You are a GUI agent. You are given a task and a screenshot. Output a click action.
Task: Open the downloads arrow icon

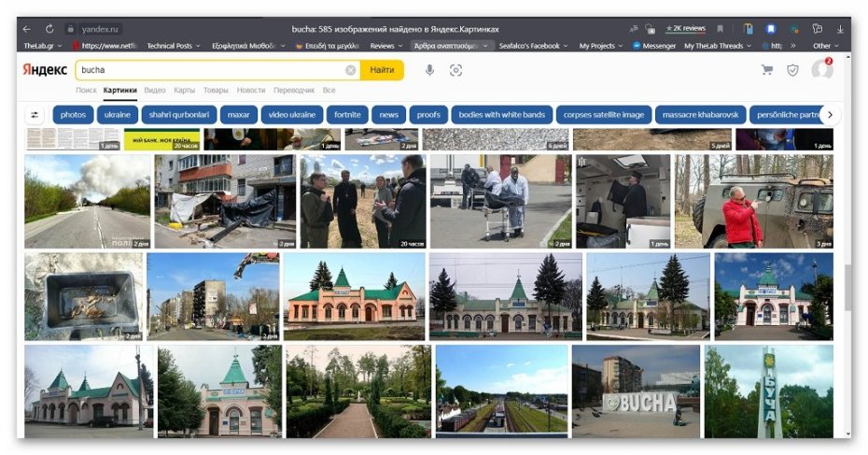click(x=840, y=29)
